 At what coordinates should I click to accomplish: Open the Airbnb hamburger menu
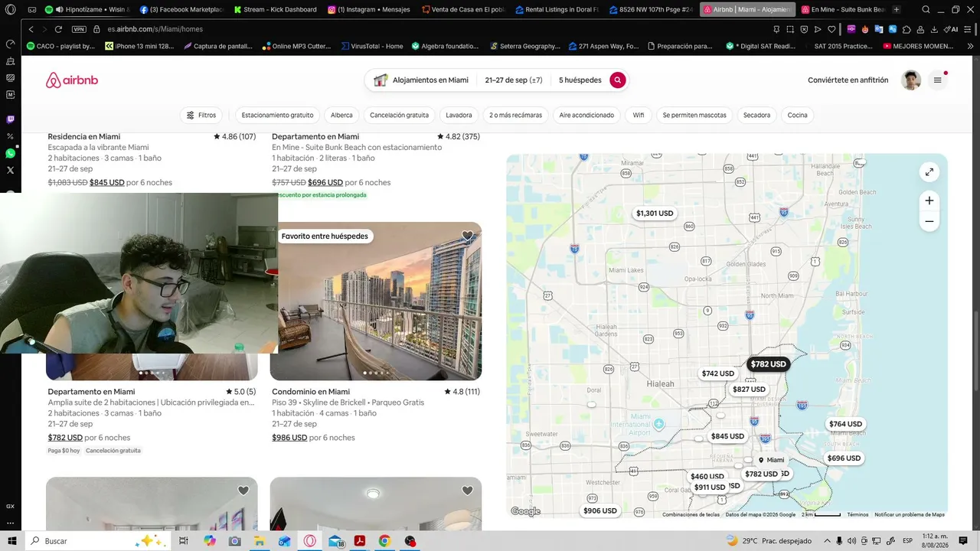[x=937, y=80]
